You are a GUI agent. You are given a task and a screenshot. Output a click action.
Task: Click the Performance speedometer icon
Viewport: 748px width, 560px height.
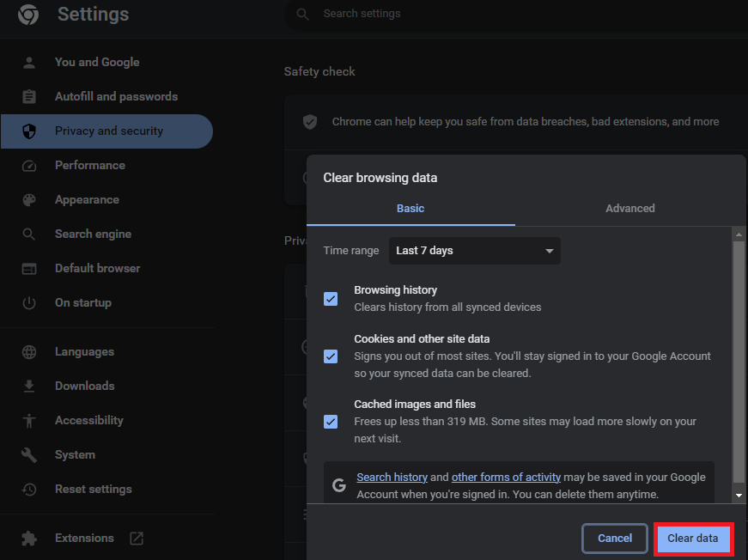tap(29, 166)
